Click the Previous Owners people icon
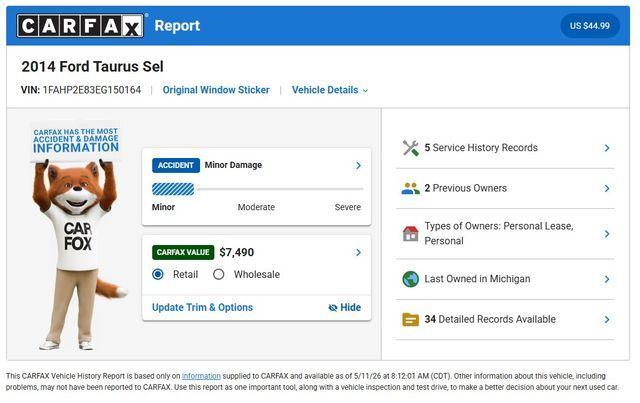640x403 pixels. (x=411, y=188)
